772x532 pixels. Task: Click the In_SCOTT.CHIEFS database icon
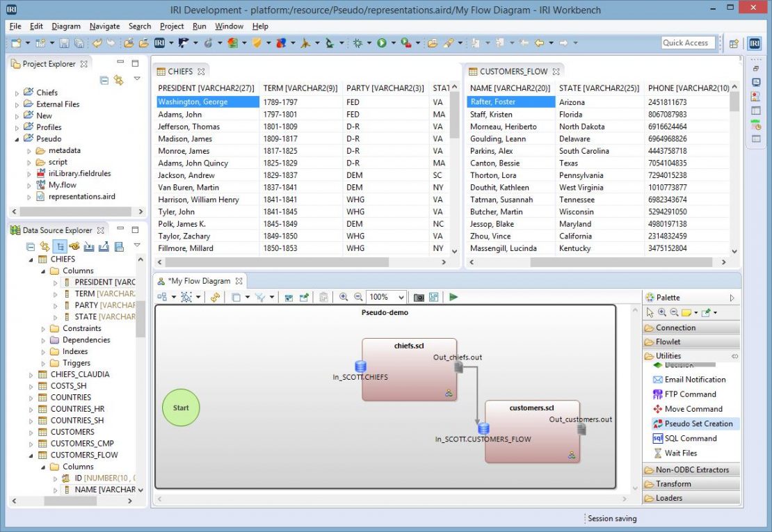pos(360,366)
